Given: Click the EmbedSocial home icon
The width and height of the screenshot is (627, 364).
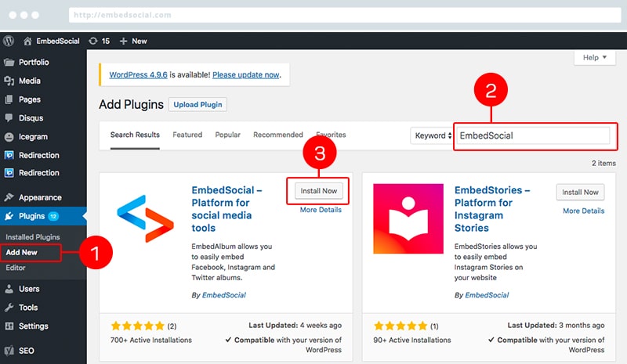Looking at the screenshot, I should (x=27, y=41).
